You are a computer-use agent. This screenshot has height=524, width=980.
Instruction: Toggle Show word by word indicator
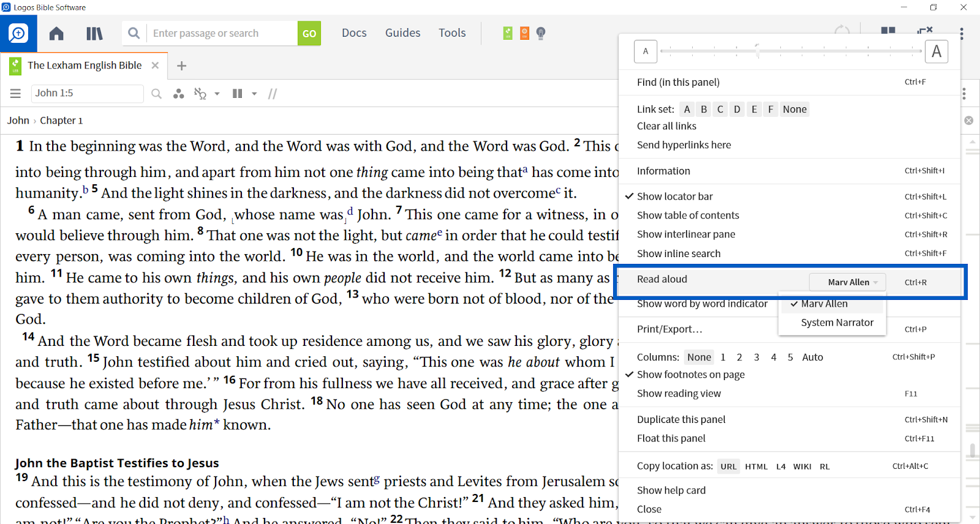(x=702, y=304)
